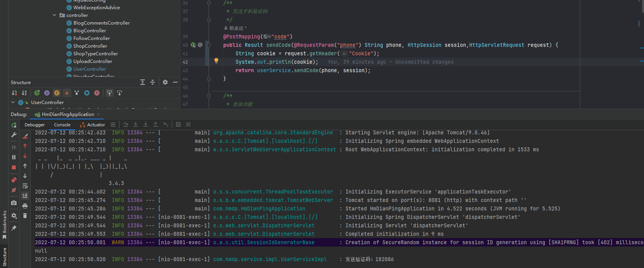
Task: Run to cursor in debugger toolbar
Action: click(x=166, y=124)
